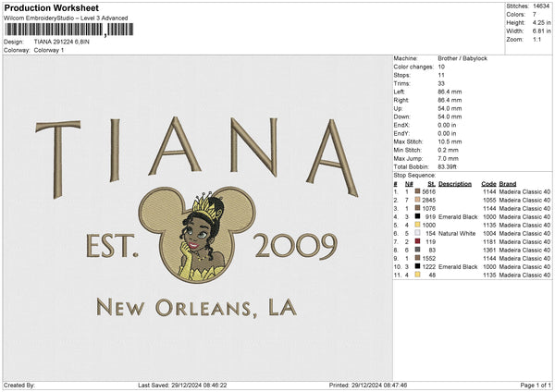Click the gray swatch in stop row 83
This screenshot has height=392, width=555.
coord(418,250)
